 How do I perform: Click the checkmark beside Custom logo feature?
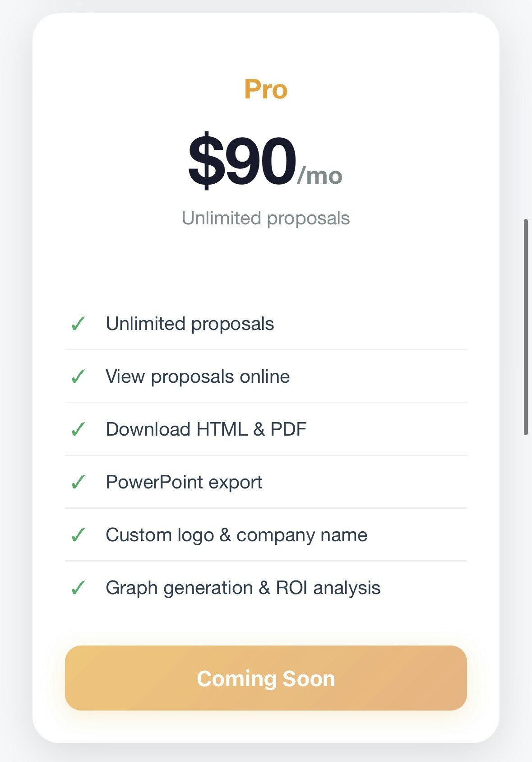[x=79, y=534]
